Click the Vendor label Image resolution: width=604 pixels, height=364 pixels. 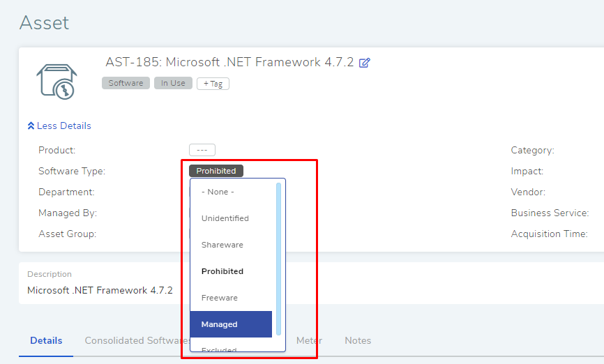point(528,192)
